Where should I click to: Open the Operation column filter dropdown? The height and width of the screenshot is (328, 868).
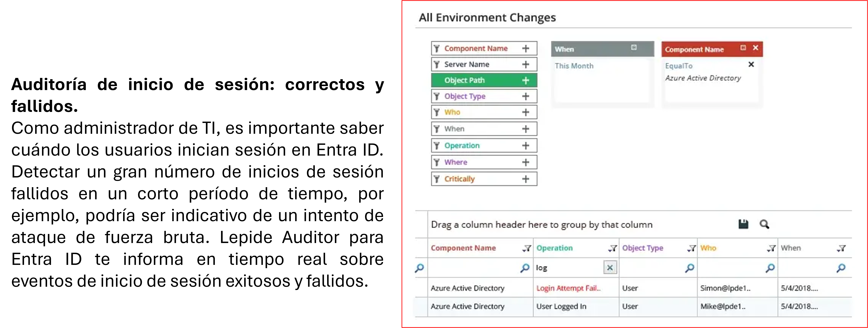click(612, 248)
